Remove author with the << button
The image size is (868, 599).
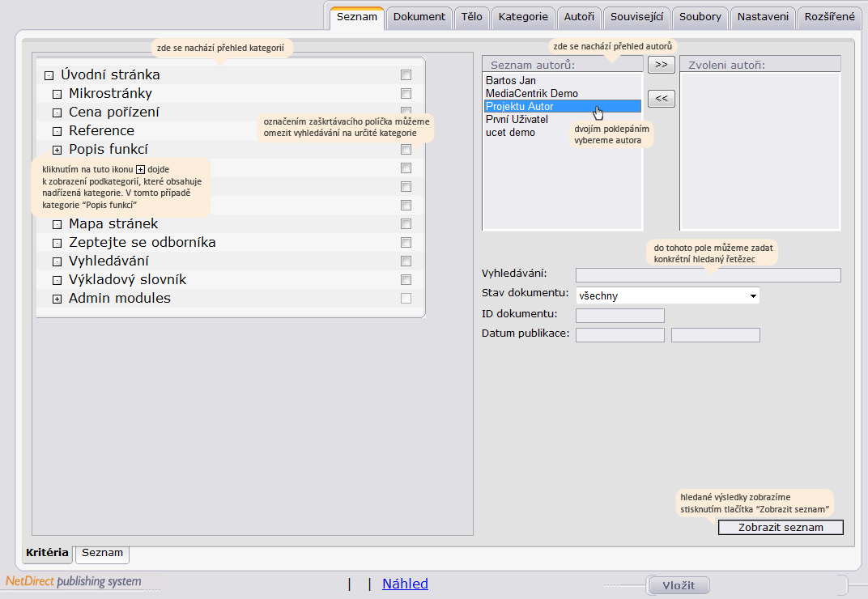coord(661,99)
